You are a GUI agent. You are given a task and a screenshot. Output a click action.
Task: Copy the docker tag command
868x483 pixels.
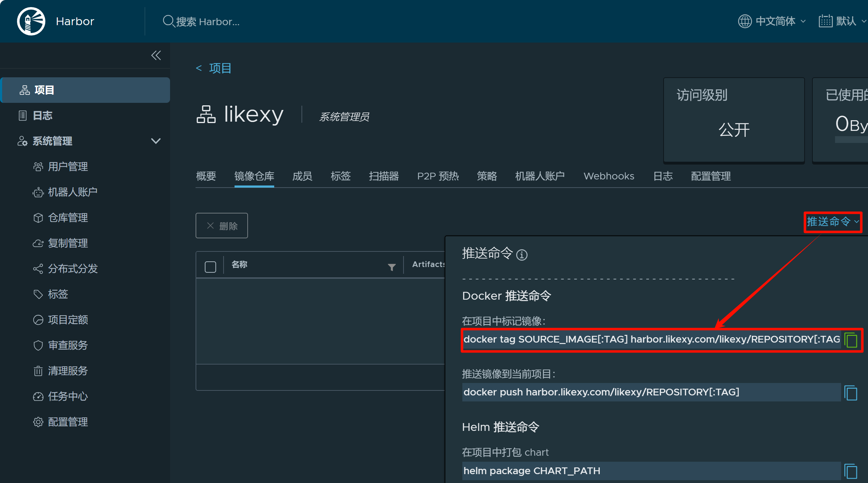(x=851, y=340)
